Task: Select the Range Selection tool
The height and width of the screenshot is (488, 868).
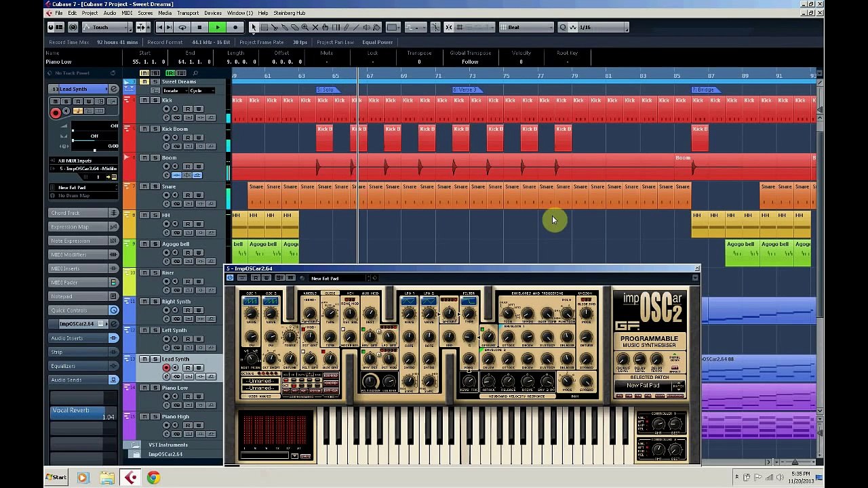Action: pos(264,27)
